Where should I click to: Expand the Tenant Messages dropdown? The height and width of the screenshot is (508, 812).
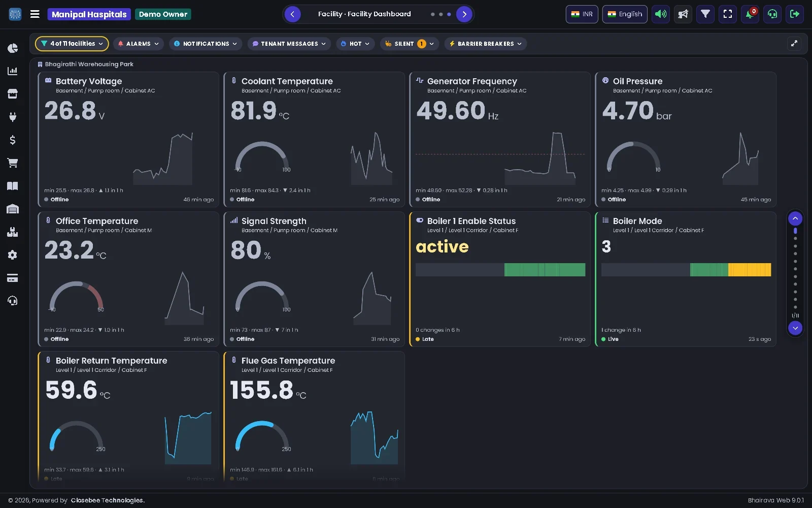(x=289, y=44)
